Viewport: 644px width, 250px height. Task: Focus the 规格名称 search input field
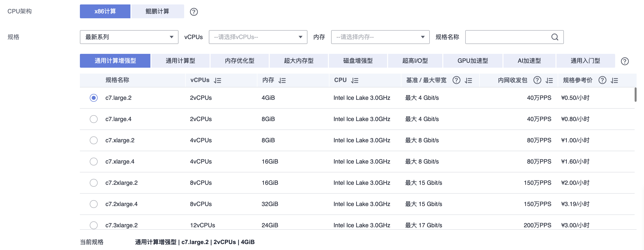coord(514,37)
